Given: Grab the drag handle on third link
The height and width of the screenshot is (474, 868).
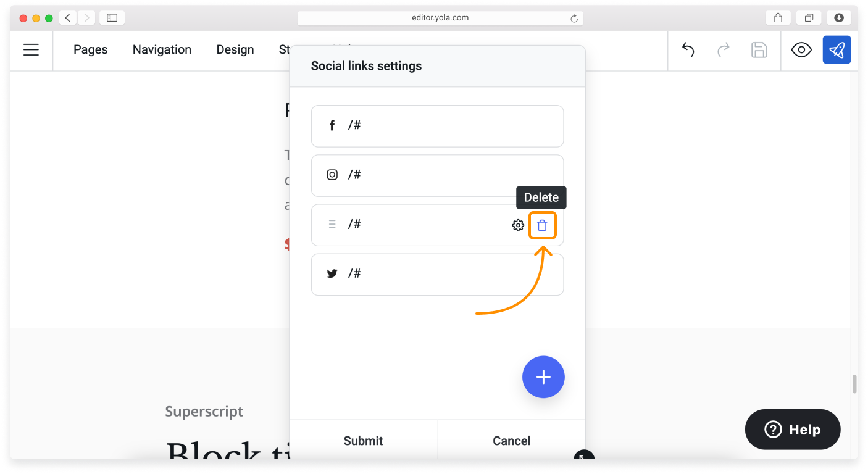Looking at the screenshot, I should (332, 225).
